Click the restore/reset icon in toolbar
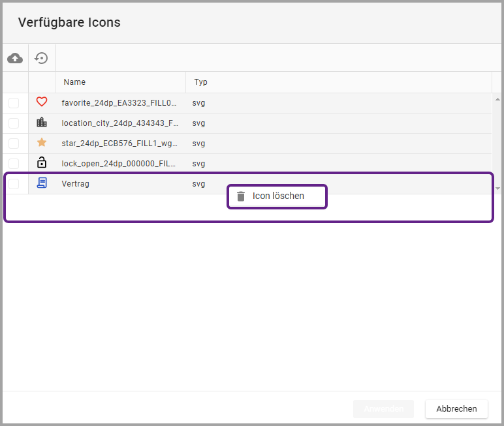Screen dimensions: 504x426 point(42,59)
